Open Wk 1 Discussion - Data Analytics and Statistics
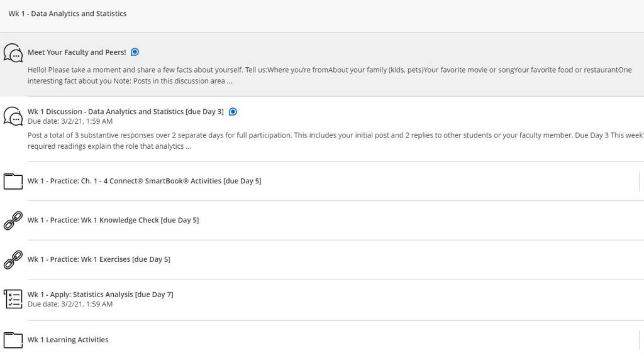The width and height of the screenshot is (644, 358). [126, 112]
